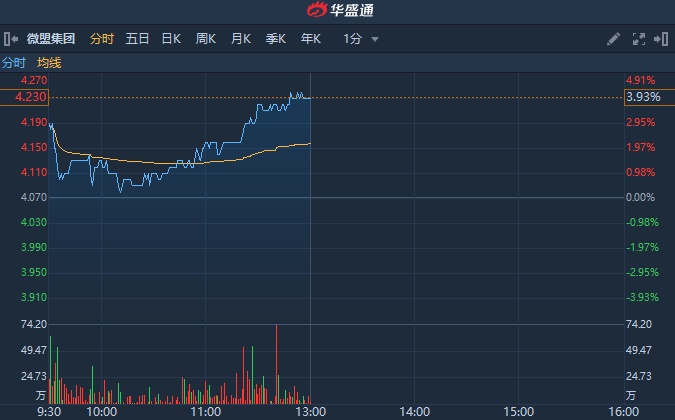Open the 周K chart tab
The image size is (675, 420).
coord(206,39)
